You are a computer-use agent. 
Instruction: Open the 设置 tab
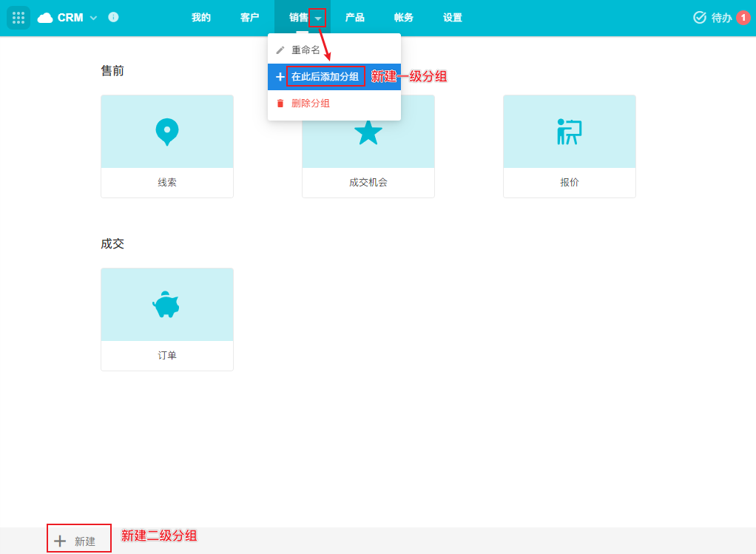453,18
